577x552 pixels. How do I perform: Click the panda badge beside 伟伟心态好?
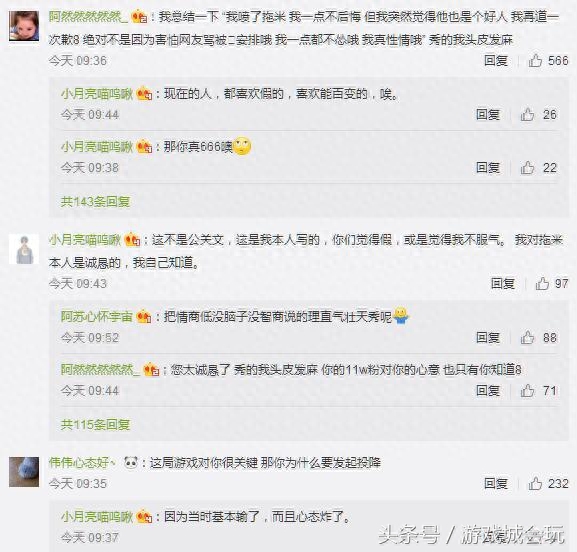pyautogui.click(x=131, y=462)
